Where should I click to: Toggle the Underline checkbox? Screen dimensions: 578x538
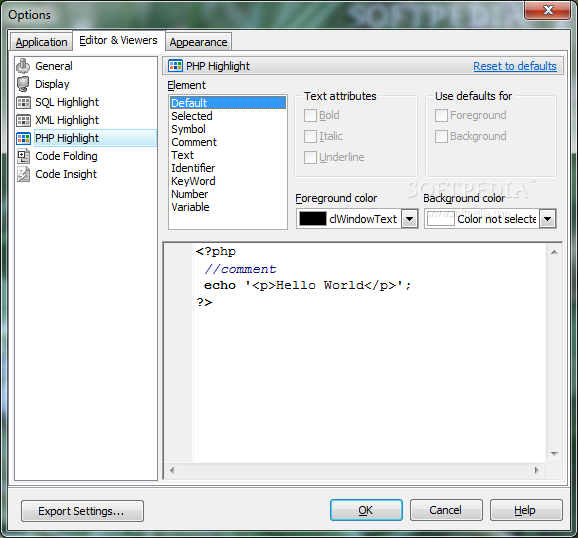coord(310,157)
